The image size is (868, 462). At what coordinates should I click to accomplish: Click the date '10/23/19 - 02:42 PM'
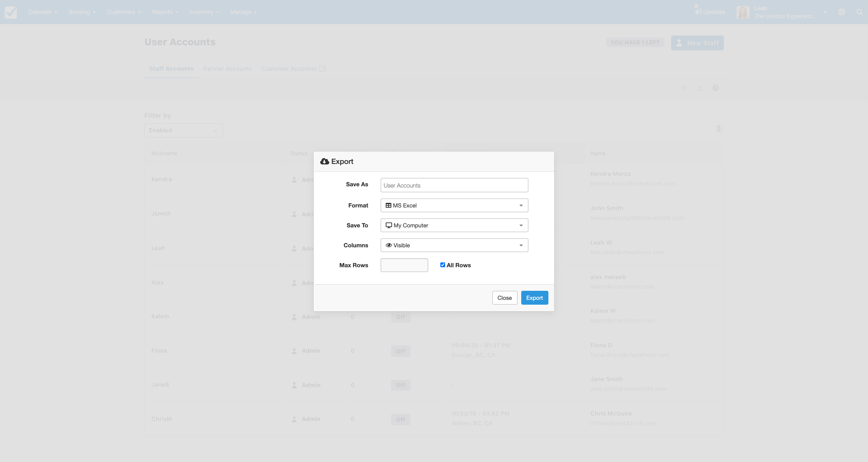tap(480, 414)
